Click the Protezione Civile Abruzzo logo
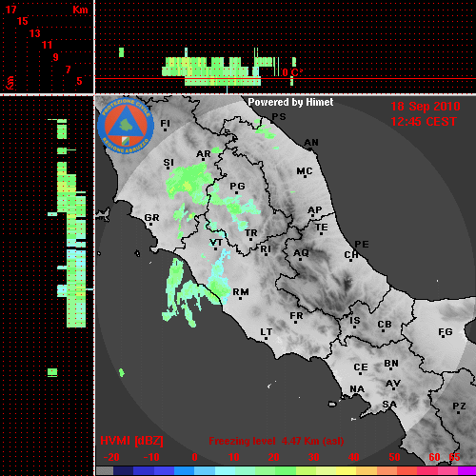Viewport: 476px width, 476px height. pyautogui.click(x=126, y=126)
